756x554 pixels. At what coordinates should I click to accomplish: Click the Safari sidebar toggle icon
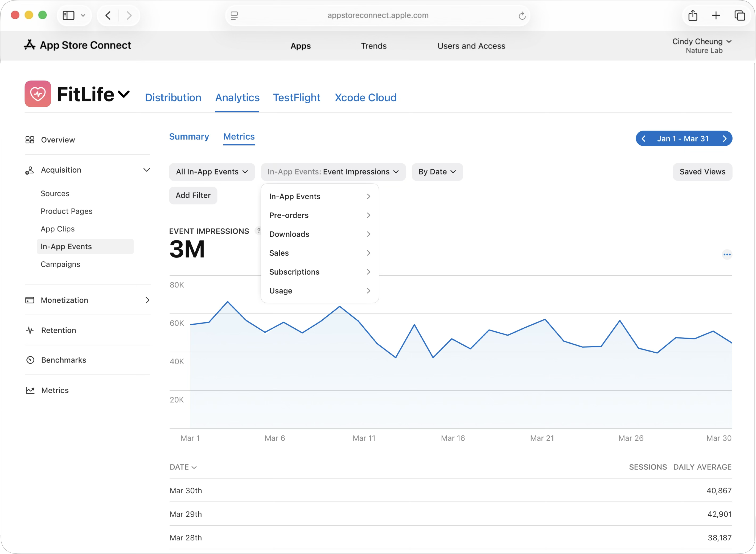(69, 15)
